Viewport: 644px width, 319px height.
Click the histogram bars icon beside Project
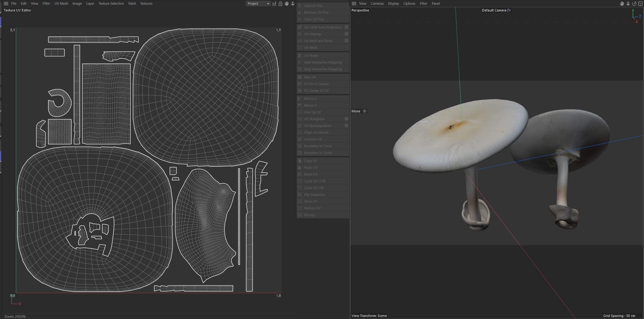click(274, 3)
